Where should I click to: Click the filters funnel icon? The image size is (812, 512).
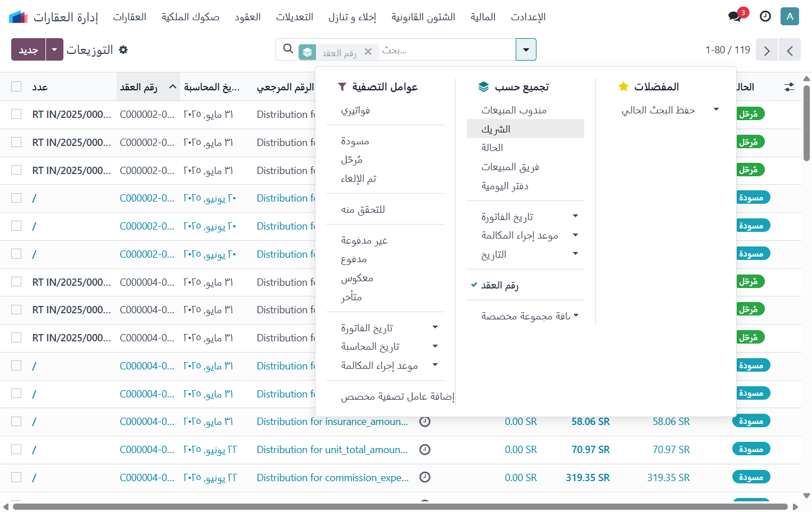pos(342,86)
